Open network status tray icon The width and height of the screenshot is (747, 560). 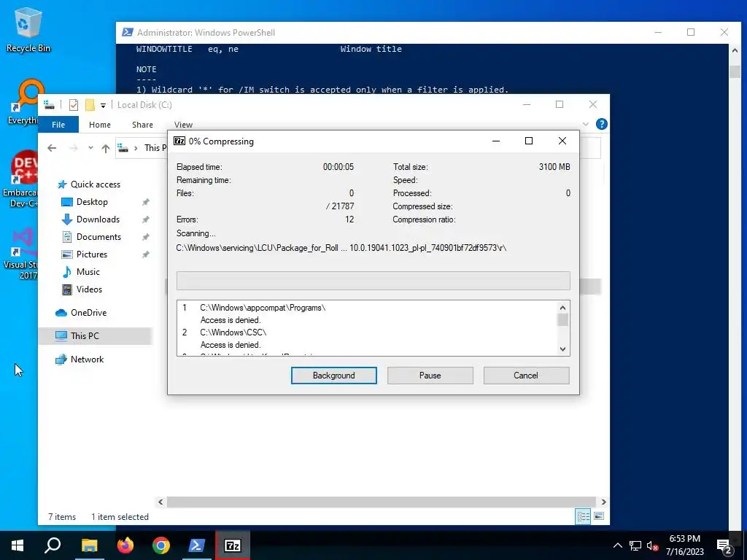pos(635,545)
